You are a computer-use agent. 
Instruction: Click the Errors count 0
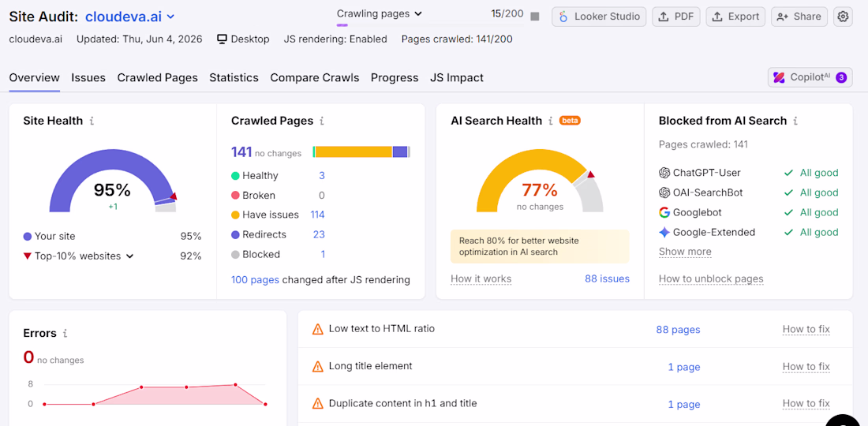tap(28, 357)
